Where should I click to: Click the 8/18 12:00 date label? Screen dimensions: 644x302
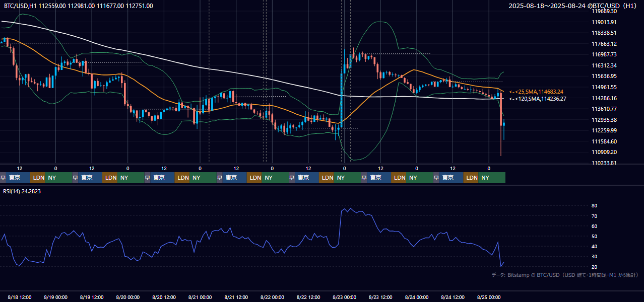(x=20, y=297)
